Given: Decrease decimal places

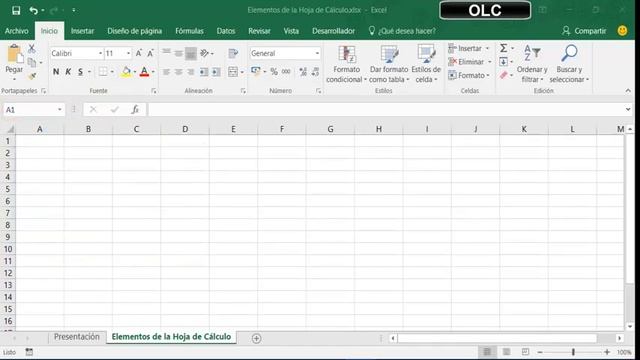Looking at the screenshot, I should pos(315,72).
